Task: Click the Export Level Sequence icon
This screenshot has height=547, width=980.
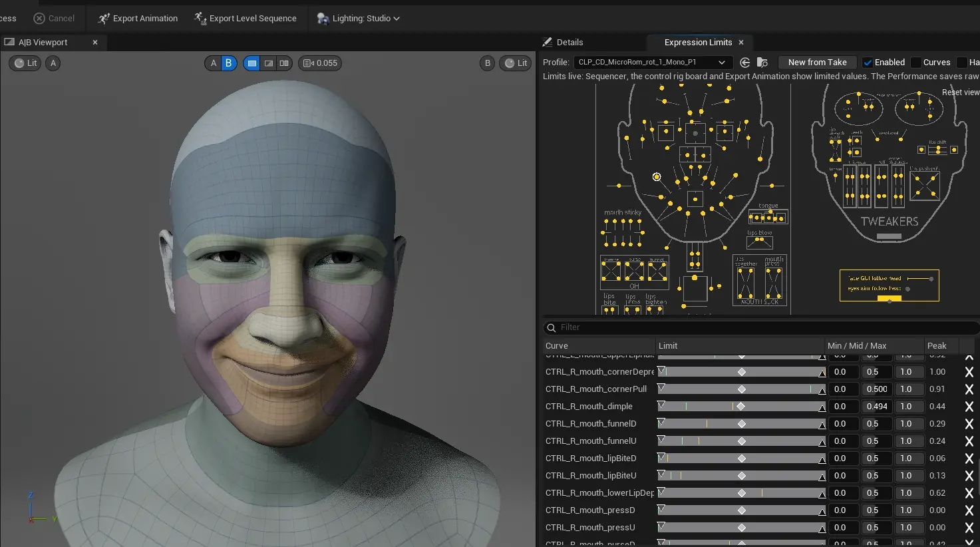Action: pos(200,18)
